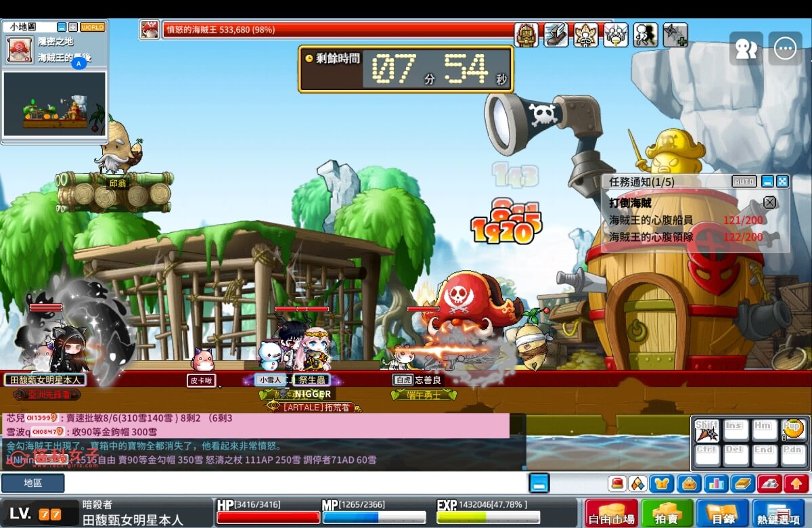Screen dimensions: 812x528
Task: Click the Hm quick slot
Action: [764, 431]
